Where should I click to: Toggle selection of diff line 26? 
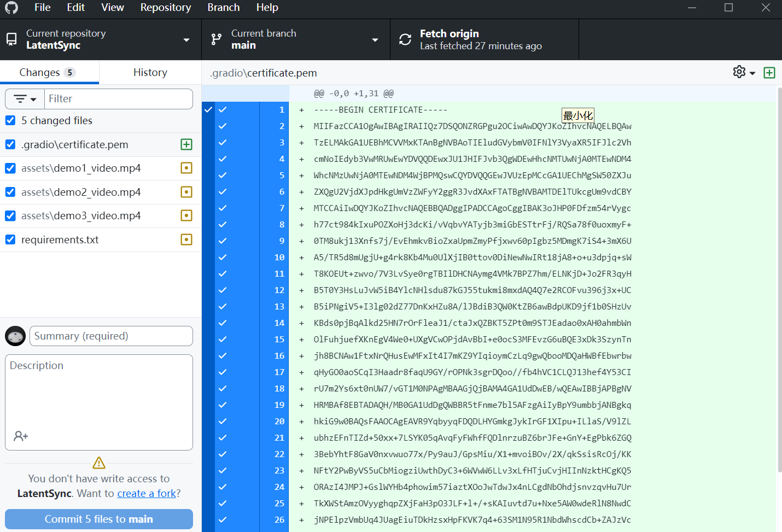pos(223,519)
